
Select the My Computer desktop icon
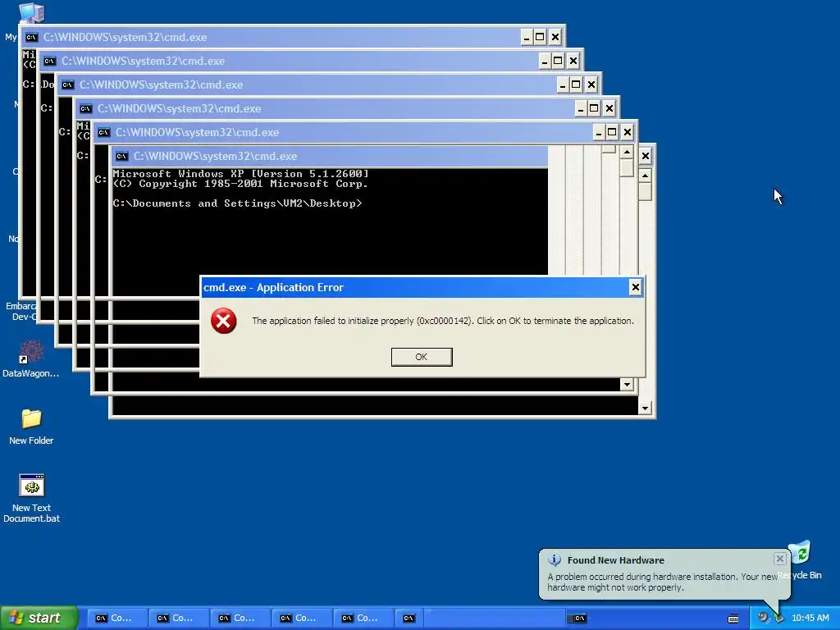coord(31,13)
